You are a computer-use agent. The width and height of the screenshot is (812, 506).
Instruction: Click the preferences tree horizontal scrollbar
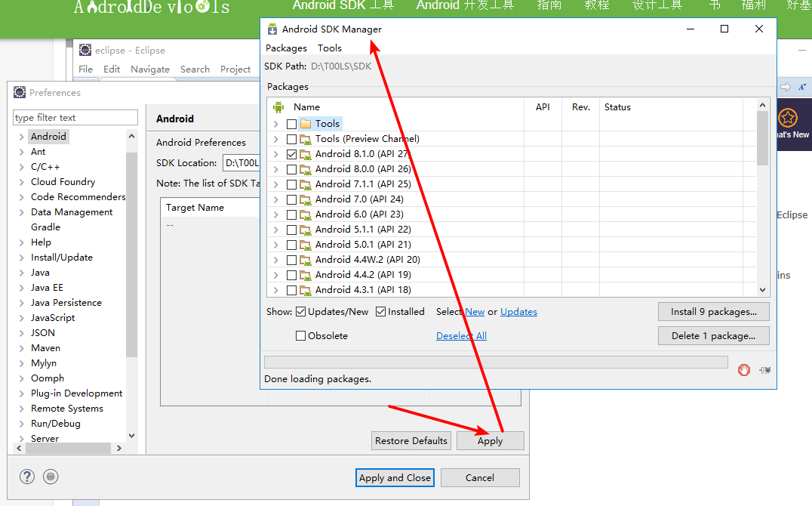pyautogui.click(x=69, y=448)
